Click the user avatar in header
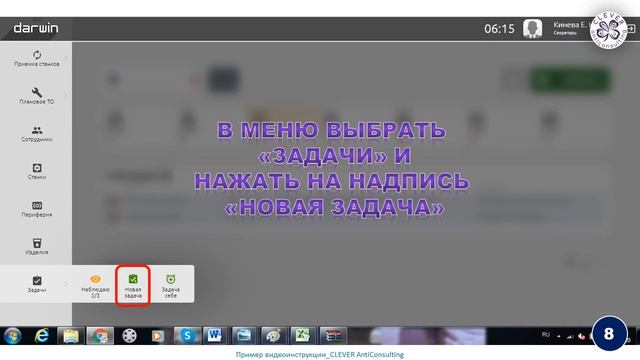This screenshot has height=360, width=640. pos(533,29)
